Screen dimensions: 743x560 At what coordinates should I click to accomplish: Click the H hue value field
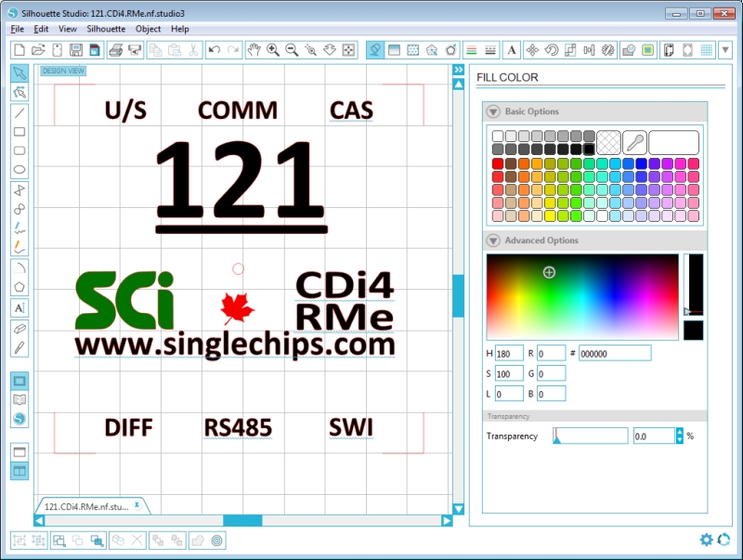[x=509, y=354]
